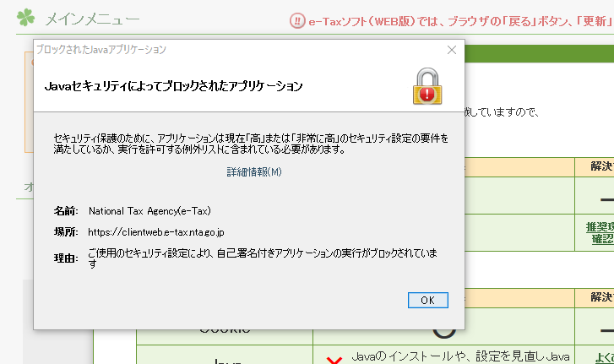The height and width of the screenshot is (364, 614).
Task: Select the National Tax Agency(e-Tax) name text
Action: coord(149,211)
